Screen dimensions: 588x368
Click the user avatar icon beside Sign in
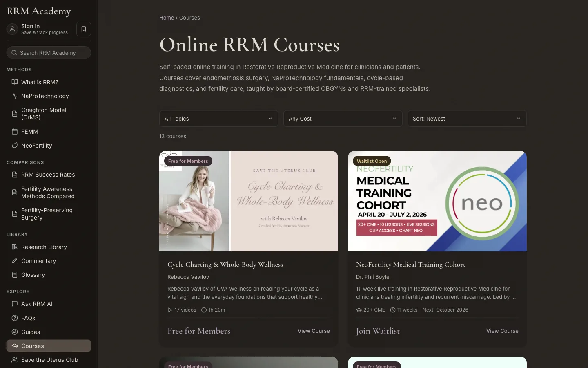[12, 29]
